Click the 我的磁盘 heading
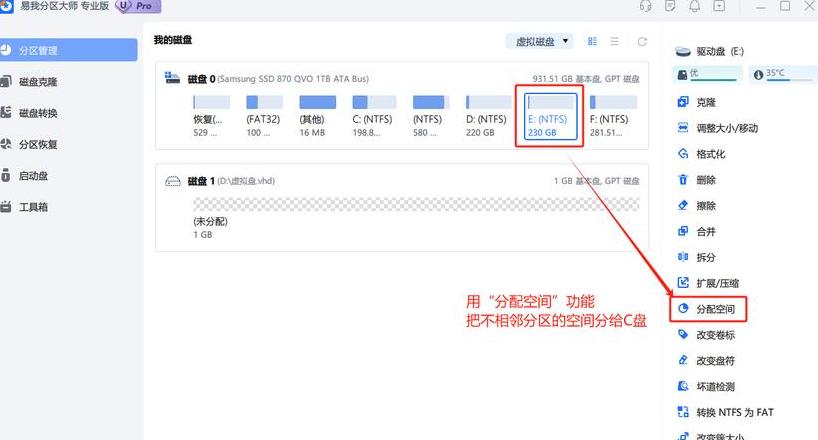Image resolution: width=818 pixels, height=440 pixels. click(x=173, y=40)
